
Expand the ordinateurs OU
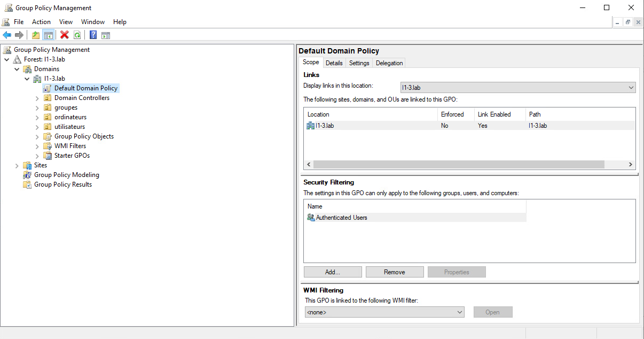pos(37,118)
